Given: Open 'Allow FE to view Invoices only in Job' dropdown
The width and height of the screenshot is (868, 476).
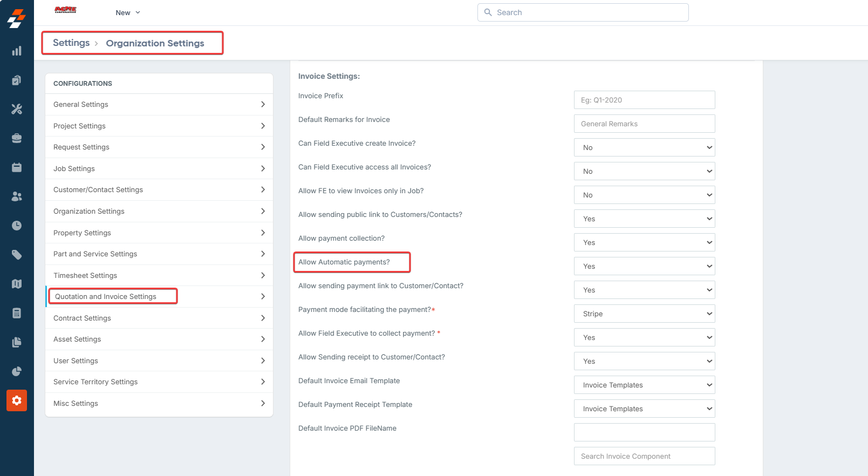Looking at the screenshot, I should tap(644, 195).
